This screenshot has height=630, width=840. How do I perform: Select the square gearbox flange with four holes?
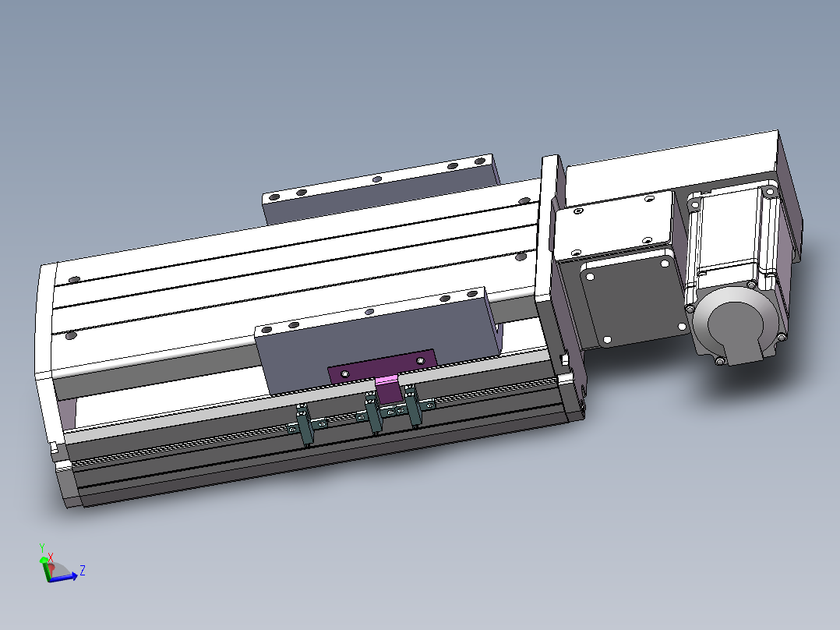[x=634, y=299]
